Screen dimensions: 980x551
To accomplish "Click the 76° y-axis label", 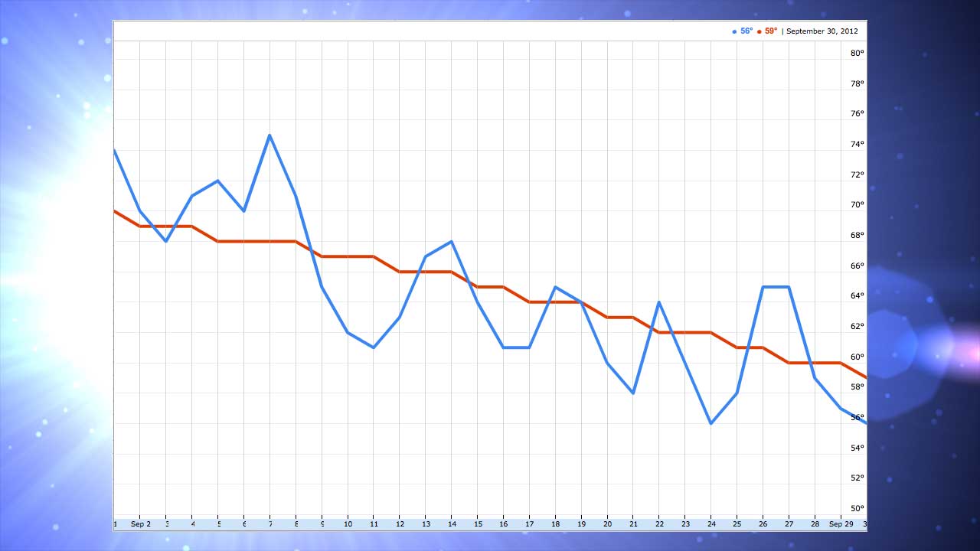I will coord(857,113).
